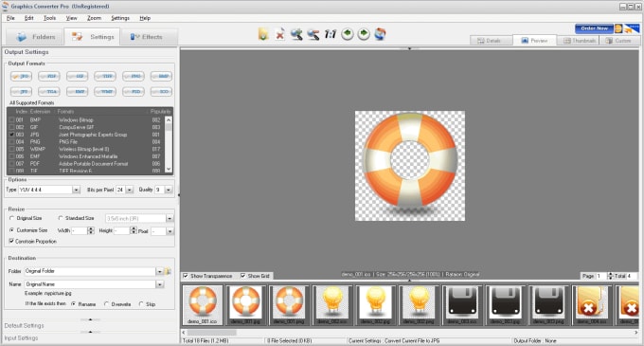Viewport: 644px width, 346px height.
Task: Open the Tools menu
Action: coord(49,18)
